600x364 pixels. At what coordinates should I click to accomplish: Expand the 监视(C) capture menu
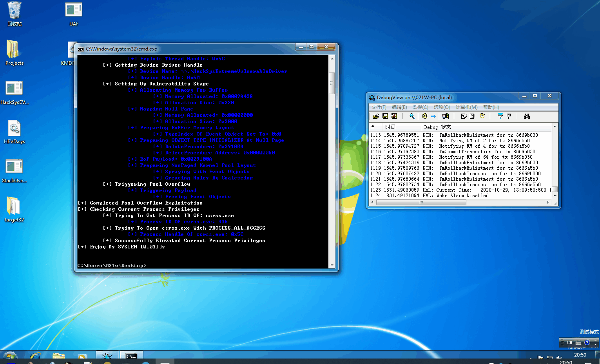[x=420, y=107]
